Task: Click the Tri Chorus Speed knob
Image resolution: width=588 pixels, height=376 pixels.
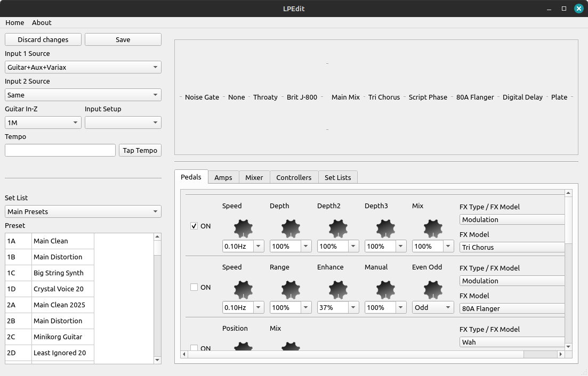Action: pyautogui.click(x=243, y=228)
